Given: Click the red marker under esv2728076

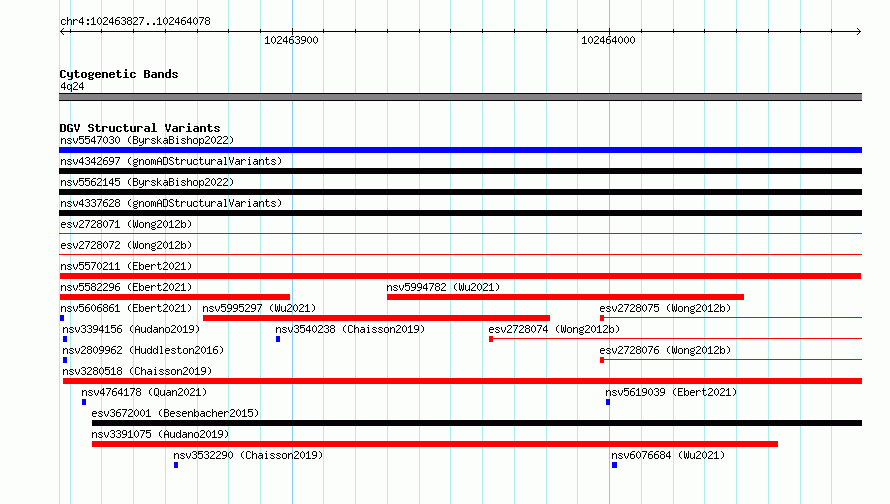Looking at the screenshot, I should tap(602, 360).
